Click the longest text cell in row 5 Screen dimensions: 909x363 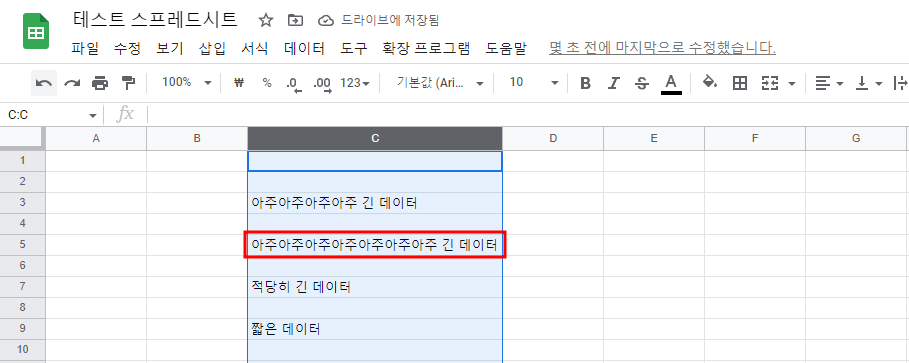(375, 245)
